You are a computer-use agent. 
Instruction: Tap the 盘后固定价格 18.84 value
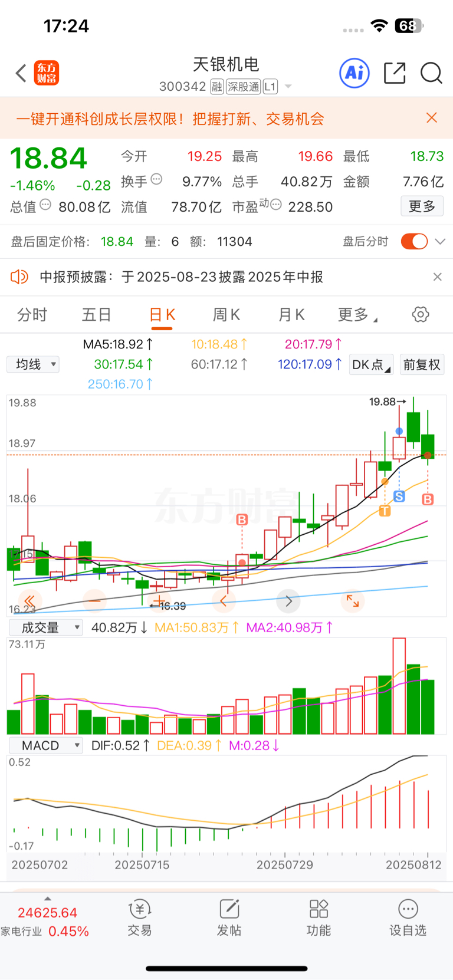117,242
